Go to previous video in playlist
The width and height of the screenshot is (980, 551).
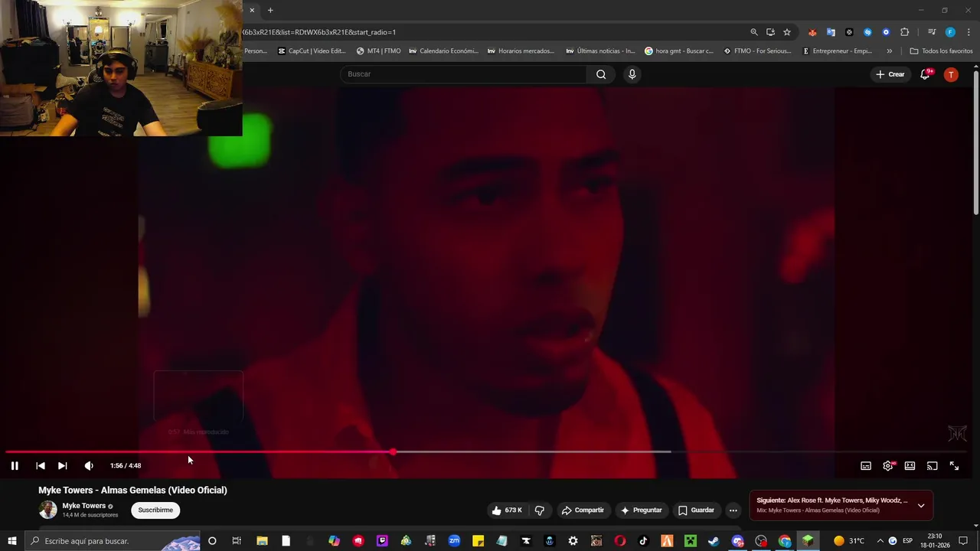(41, 465)
